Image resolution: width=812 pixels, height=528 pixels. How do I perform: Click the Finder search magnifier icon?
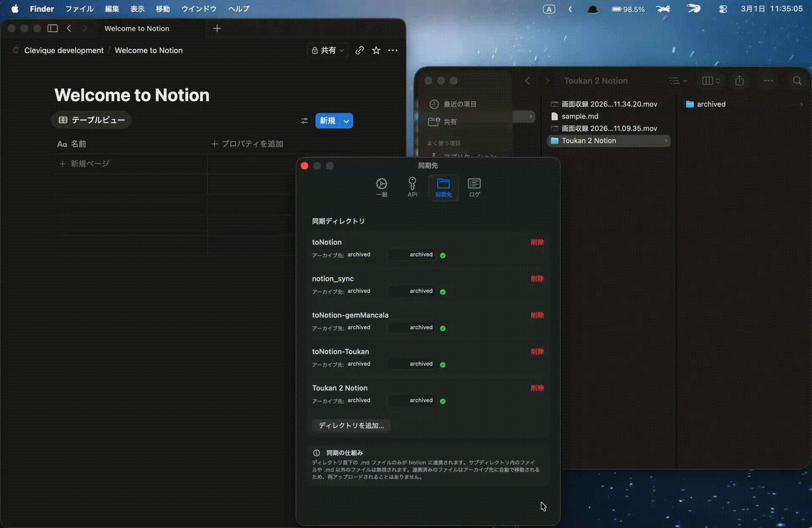(797, 81)
